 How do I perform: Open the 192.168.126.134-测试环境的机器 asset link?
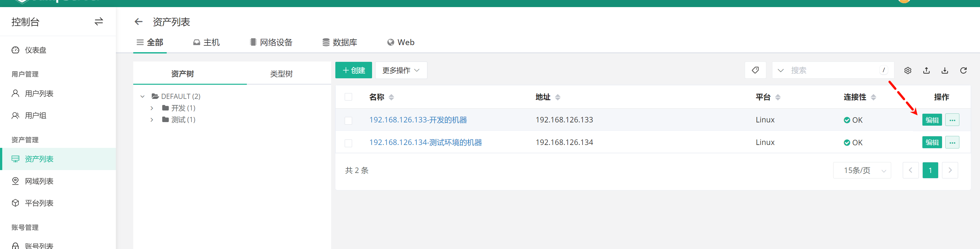click(425, 142)
